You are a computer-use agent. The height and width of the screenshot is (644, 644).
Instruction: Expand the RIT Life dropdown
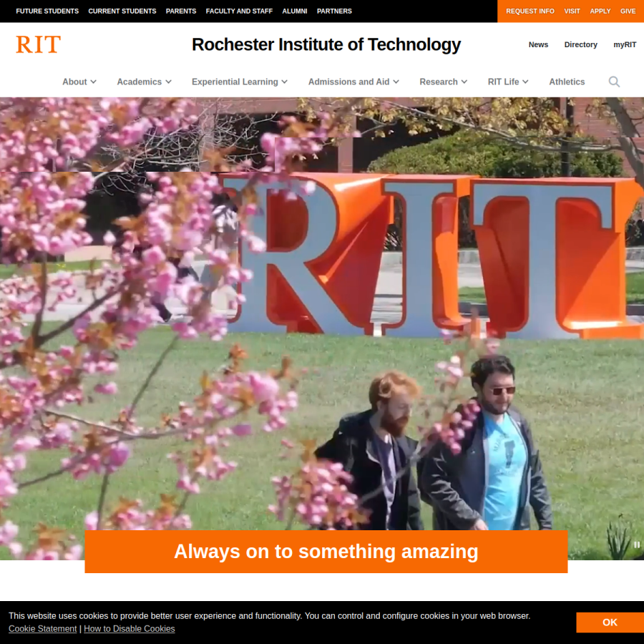point(508,82)
